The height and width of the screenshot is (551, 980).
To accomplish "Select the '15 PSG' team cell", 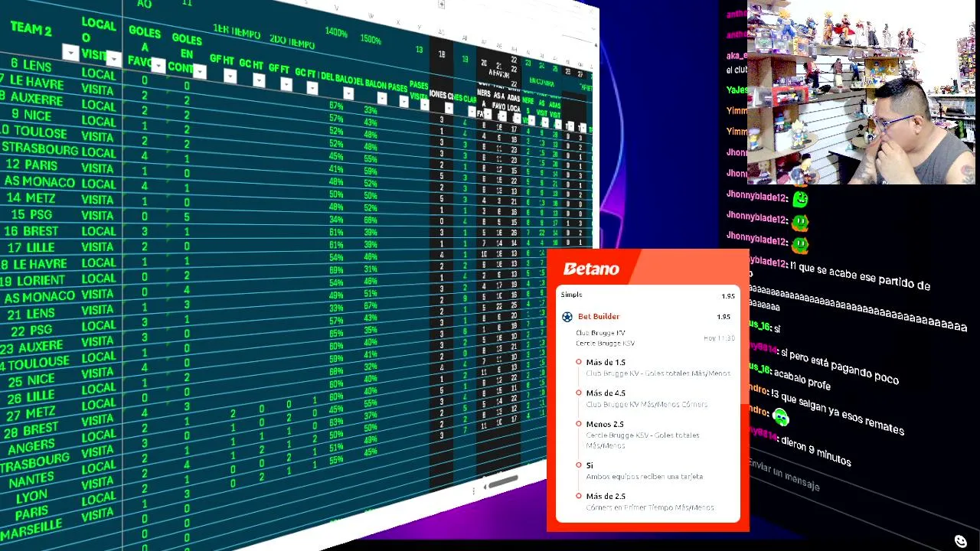I will coord(31,215).
